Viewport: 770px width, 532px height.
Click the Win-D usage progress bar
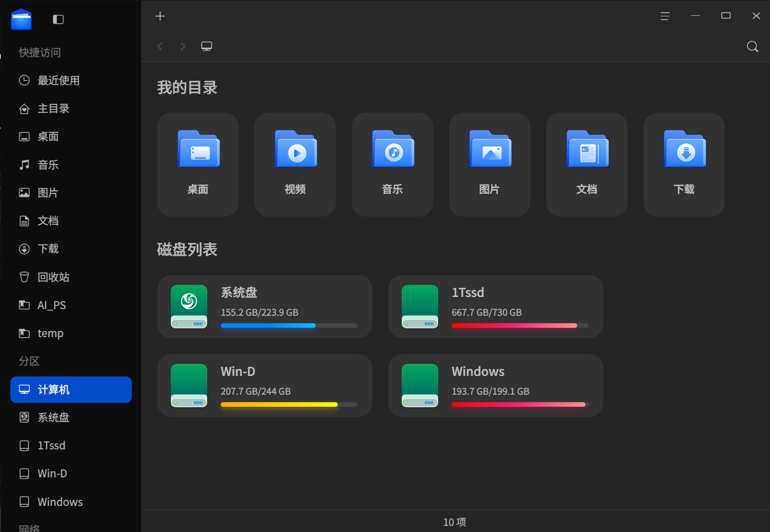click(289, 404)
